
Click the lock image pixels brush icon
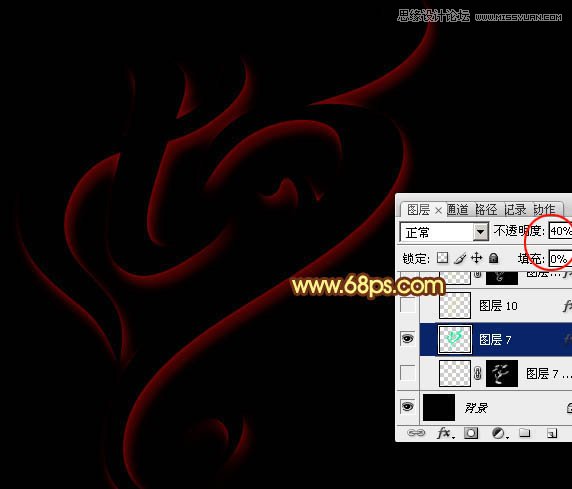(460, 258)
